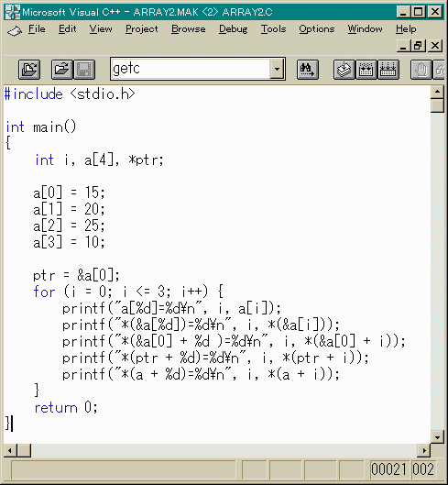Click the Open File folder icon
This screenshot has width=448, height=485.
click(61, 70)
